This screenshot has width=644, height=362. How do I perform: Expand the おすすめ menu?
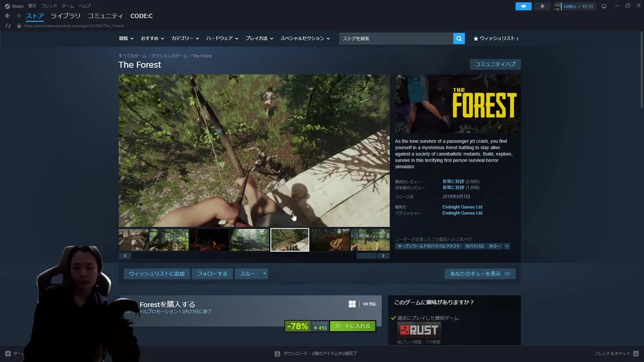point(152,38)
